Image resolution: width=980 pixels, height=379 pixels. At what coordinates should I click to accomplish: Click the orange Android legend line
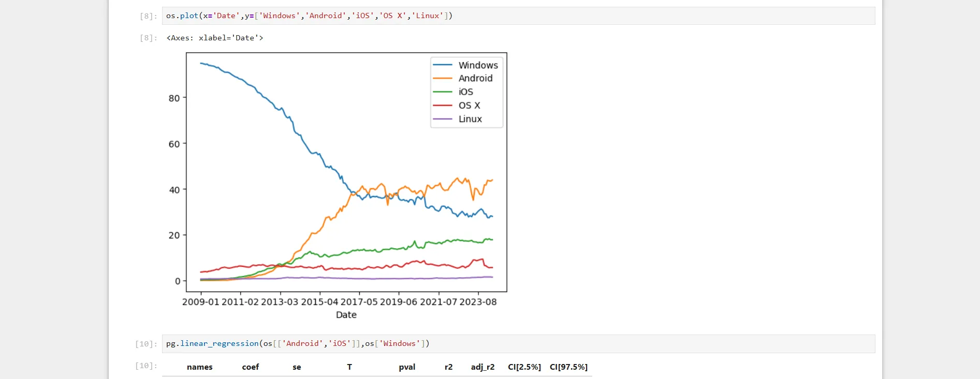(x=443, y=79)
